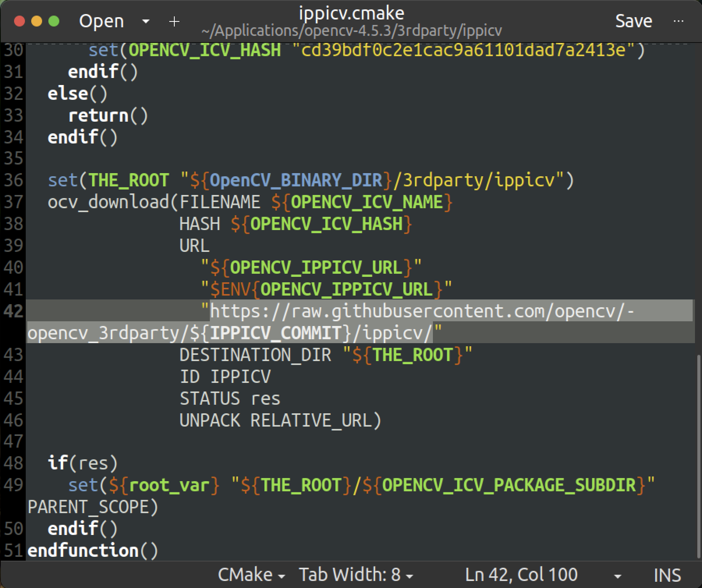Click the OPENCV_ICV_NAME variable
702x588 pixels.
tap(367, 202)
